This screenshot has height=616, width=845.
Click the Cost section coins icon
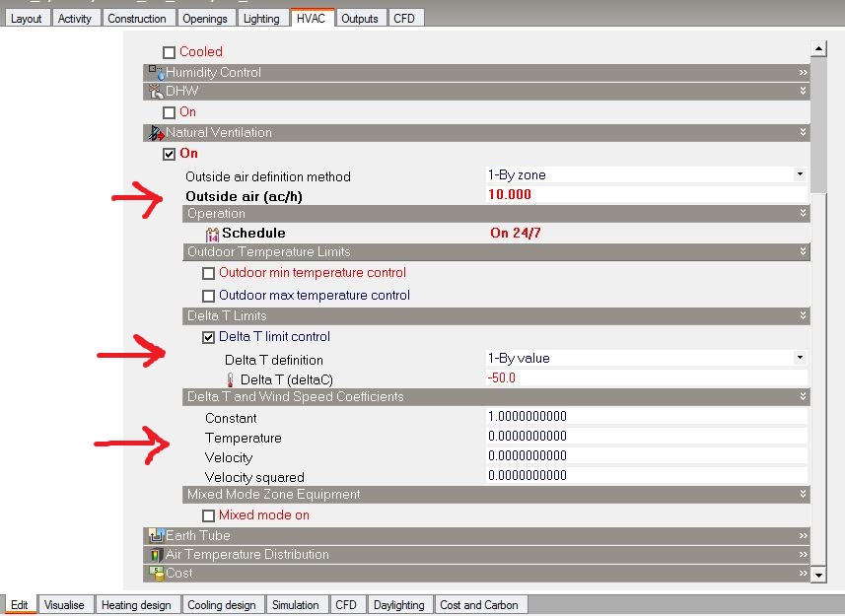pos(157,573)
